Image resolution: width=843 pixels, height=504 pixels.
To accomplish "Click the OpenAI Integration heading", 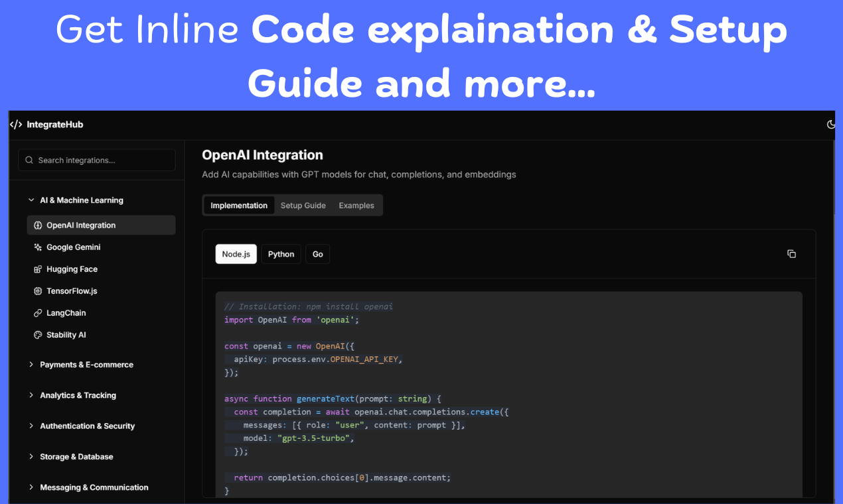I will [263, 155].
